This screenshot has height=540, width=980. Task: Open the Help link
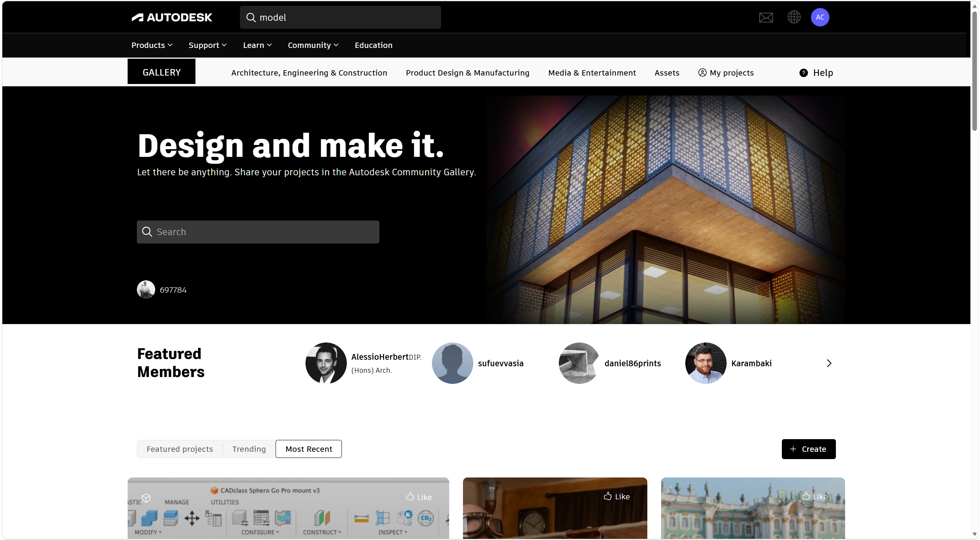pos(816,73)
